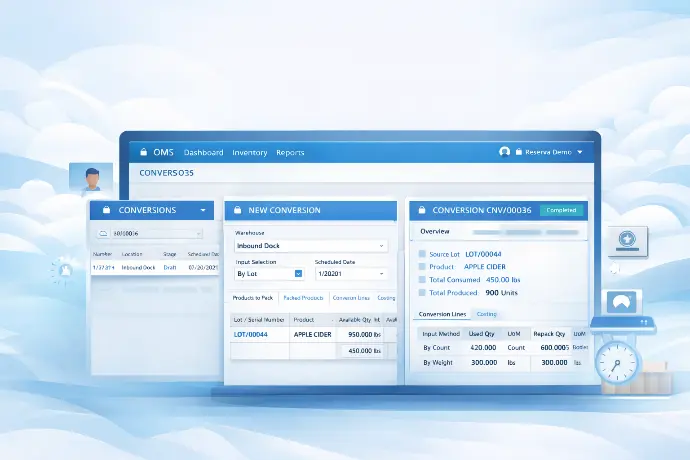Screen dimensions: 690x460
Task: Click the OMS lock logo icon
Action: pyautogui.click(x=143, y=152)
